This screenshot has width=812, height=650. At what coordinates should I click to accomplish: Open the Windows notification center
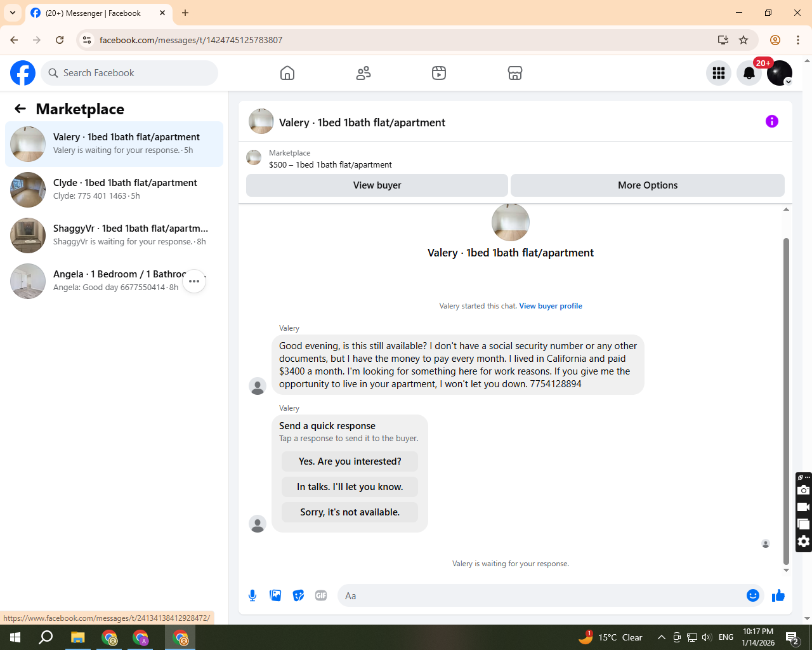(x=792, y=637)
